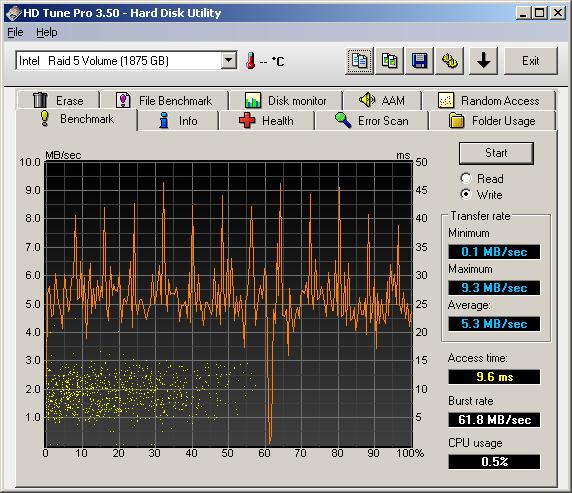This screenshot has width=572, height=493.
Task: Open the File menu
Action: (x=15, y=32)
